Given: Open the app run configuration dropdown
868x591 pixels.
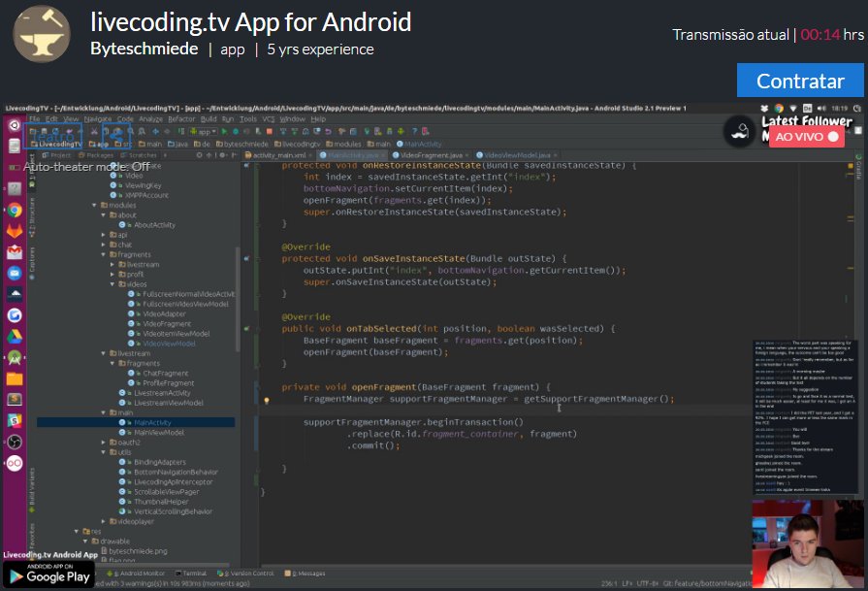Looking at the screenshot, I should coord(204,131).
